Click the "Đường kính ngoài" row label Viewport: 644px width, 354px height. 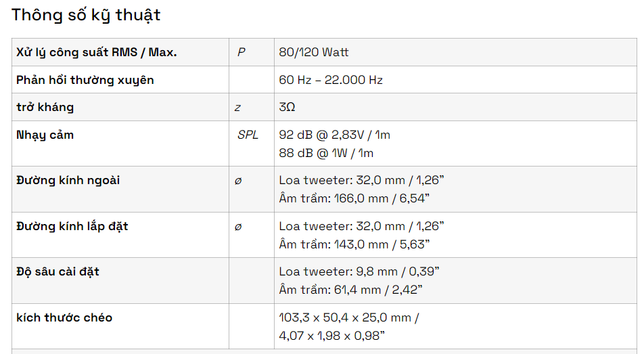68,180
